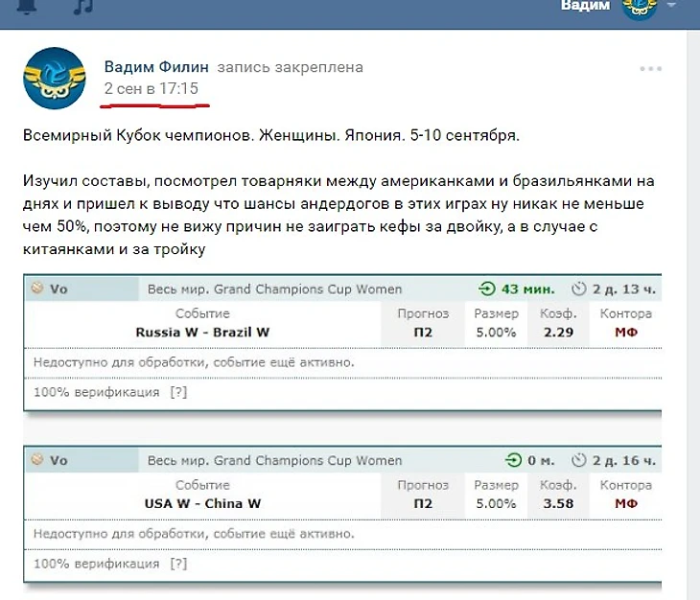
Task: Click the МФ bookmaker on Russia–Brazil card
Action: (x=625, y=332)
